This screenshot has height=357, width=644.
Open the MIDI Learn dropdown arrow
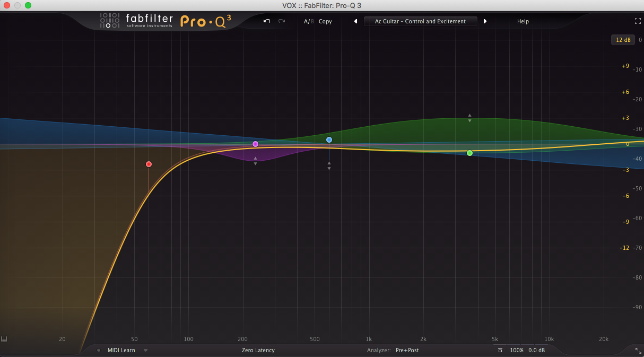tap(146, 350)
